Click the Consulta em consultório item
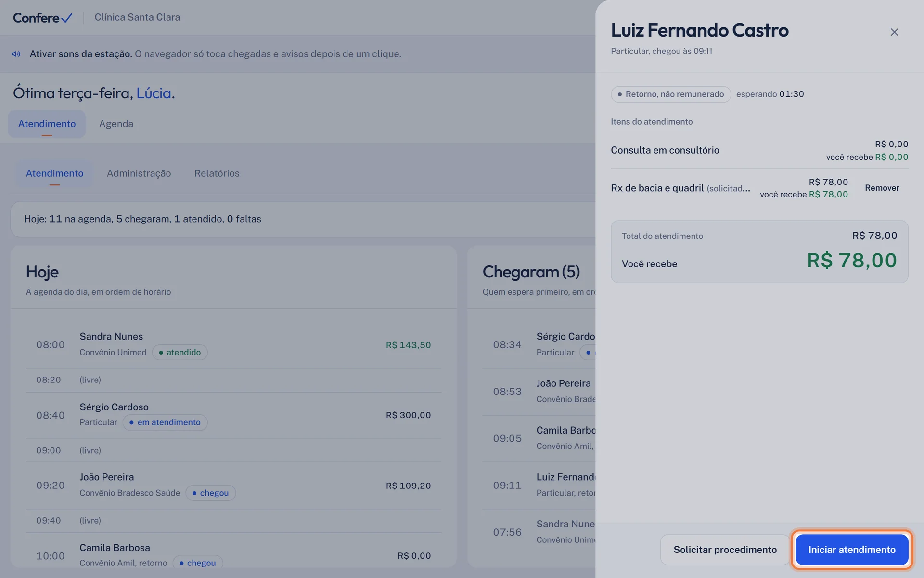Viewport: 924px width, 578px height. click(759, 150)
